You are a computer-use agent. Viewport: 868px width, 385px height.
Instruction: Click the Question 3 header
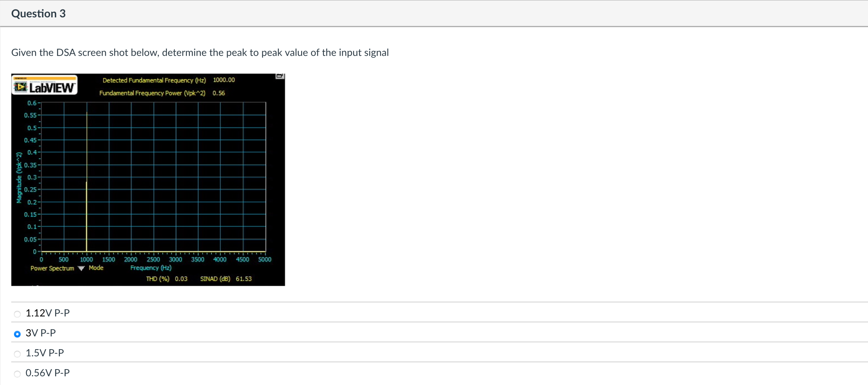coord(38,13)
